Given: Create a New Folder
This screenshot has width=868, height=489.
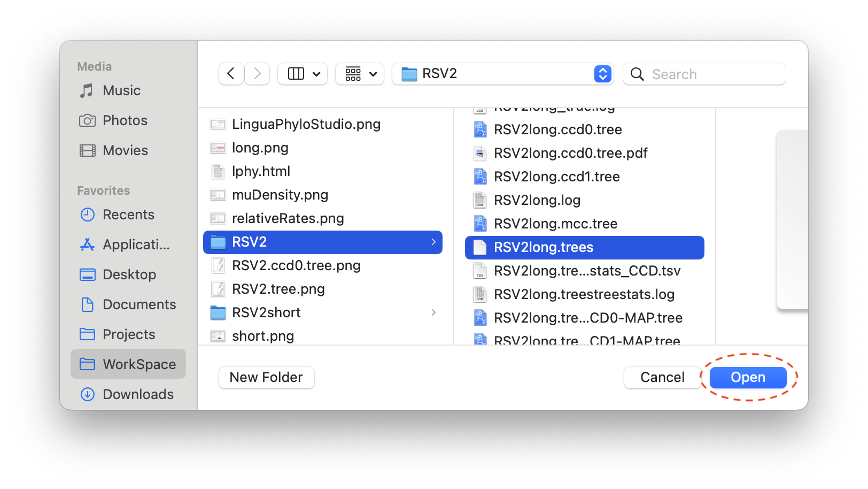Looking at the screenshot, I should click(x=266, y=377).
